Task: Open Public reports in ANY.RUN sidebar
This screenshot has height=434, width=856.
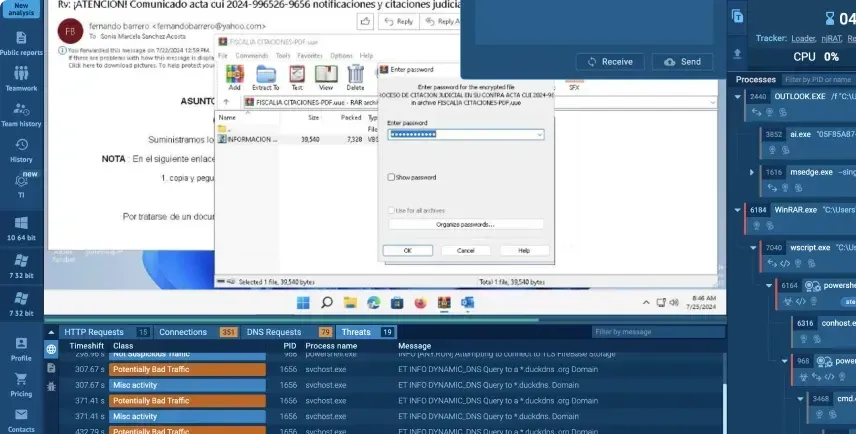Action: 21,44
